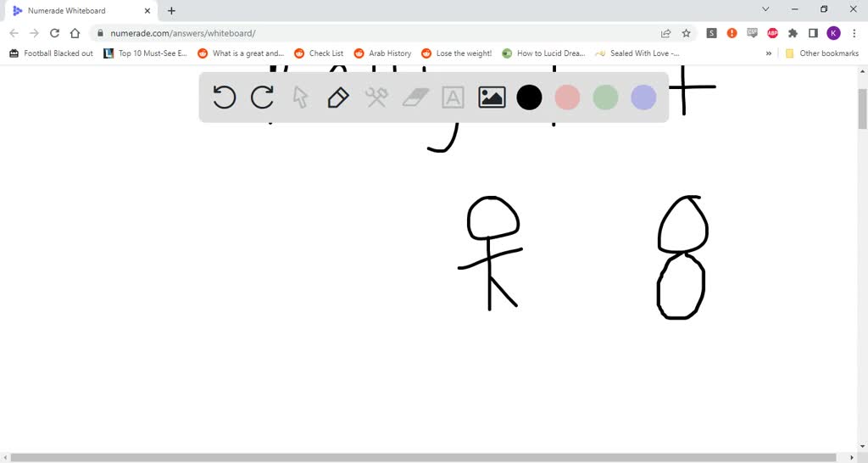Image resolution: width=868 pixels, height=463 pixels.
Task: Choose the pink color swatch
Action: (567, 98)
